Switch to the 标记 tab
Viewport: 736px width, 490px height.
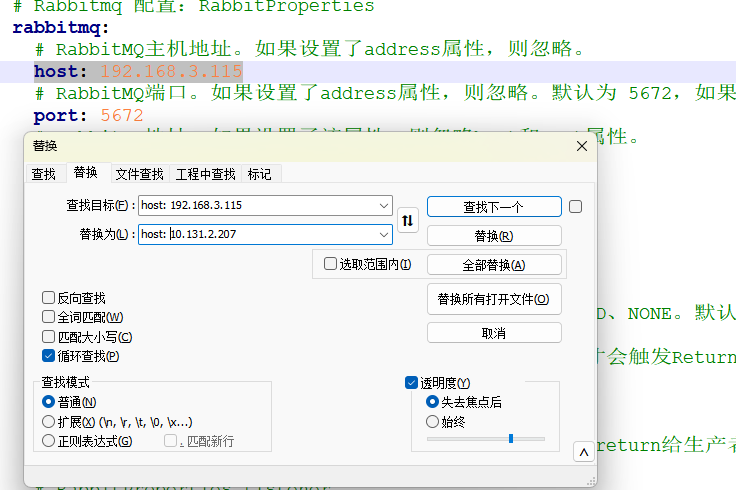pos(259,174)
